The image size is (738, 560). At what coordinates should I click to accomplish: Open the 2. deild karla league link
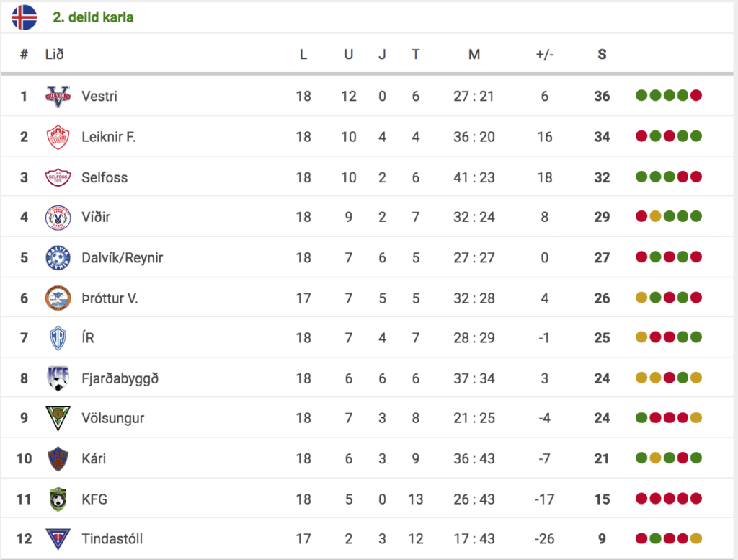[93, 17]
